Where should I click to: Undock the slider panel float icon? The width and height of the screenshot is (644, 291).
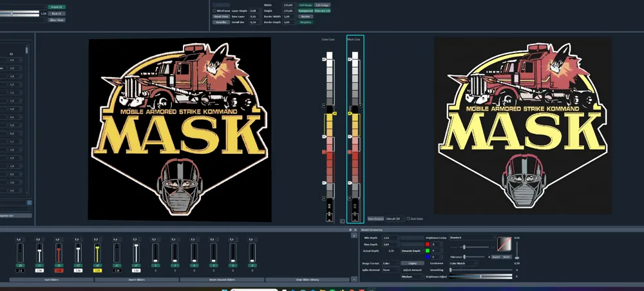tap(350, 230)
